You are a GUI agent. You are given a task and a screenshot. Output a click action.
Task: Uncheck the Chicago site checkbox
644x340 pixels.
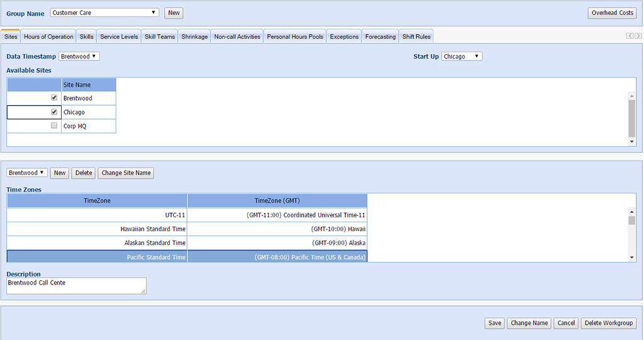[x=54, y=112]
